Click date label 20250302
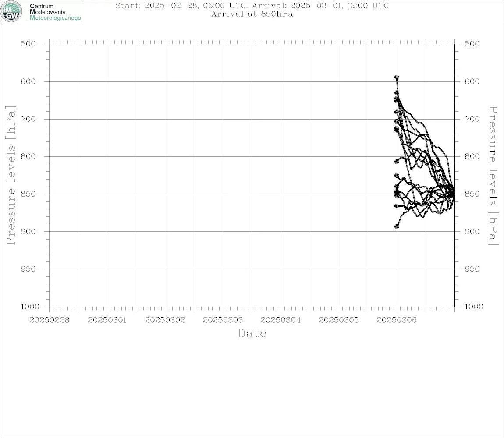 coord(165,320)
